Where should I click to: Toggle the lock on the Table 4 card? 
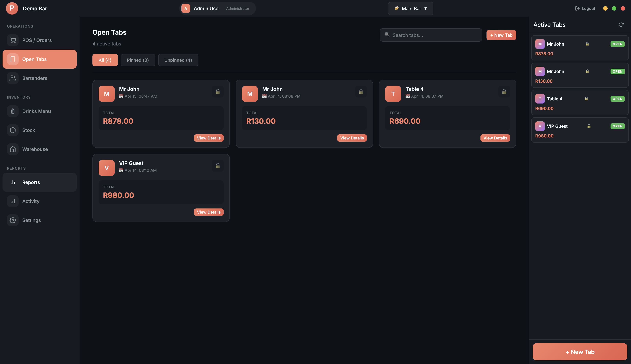click(504, 91)
